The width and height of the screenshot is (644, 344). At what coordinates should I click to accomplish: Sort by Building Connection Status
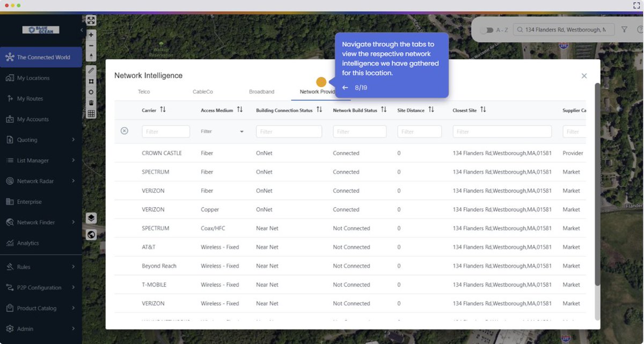pyautogui.click(x=319, y=109)
